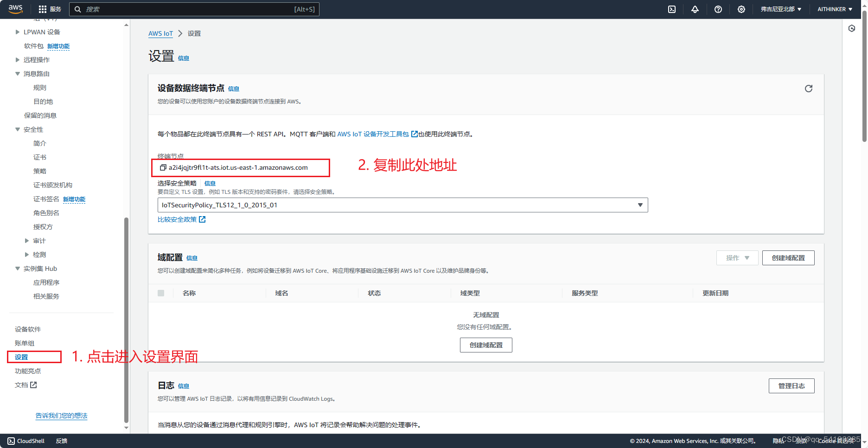The image size is (868, 448).
Task: Expand the 审计 tree item
Action: click(27, 241)
